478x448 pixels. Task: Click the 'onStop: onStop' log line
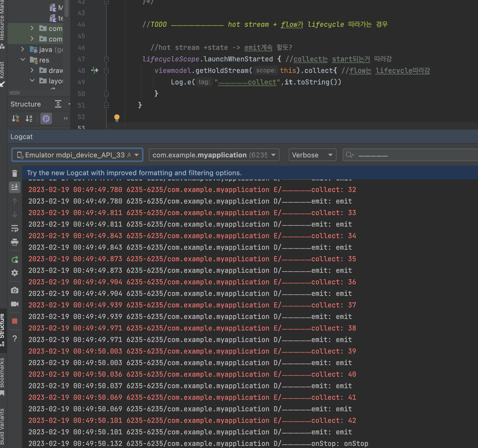pos(198,444)
